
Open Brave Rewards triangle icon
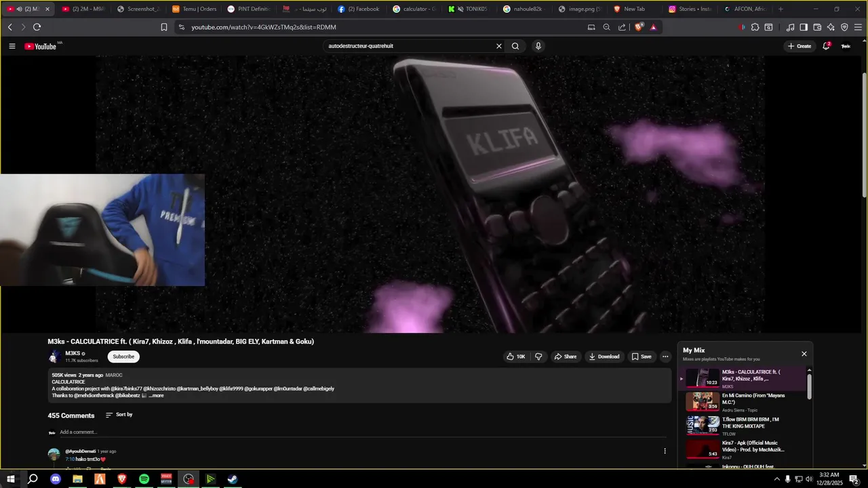[x=653, y=27]
